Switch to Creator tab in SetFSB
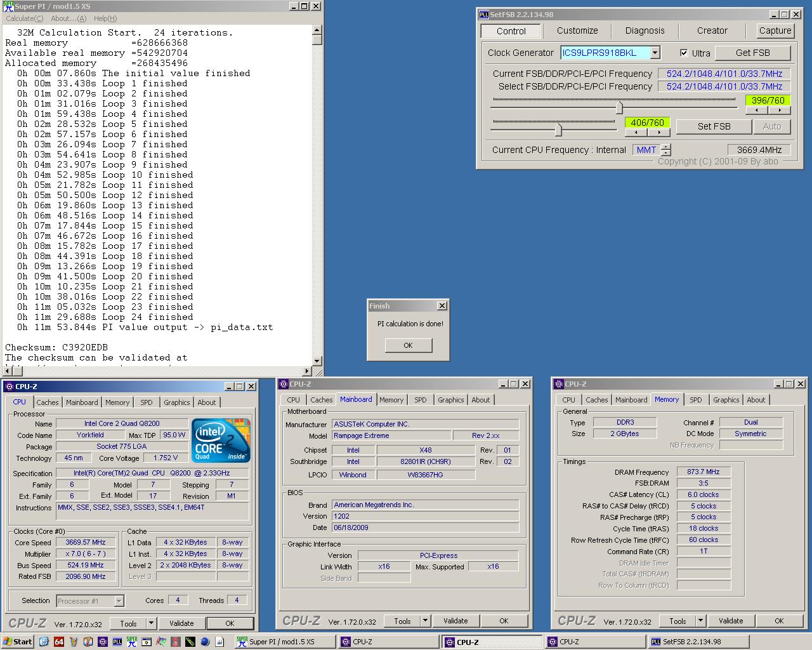The height and width of the screenshot is (650, 812). (712, 30)
